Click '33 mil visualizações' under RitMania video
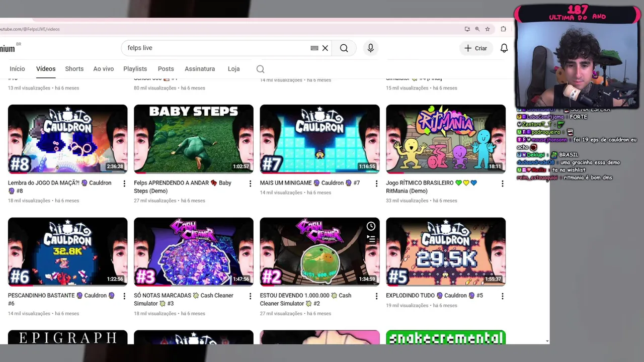This screenshot has width=644, height=362. pyautogui.click(x=407, y=201)
